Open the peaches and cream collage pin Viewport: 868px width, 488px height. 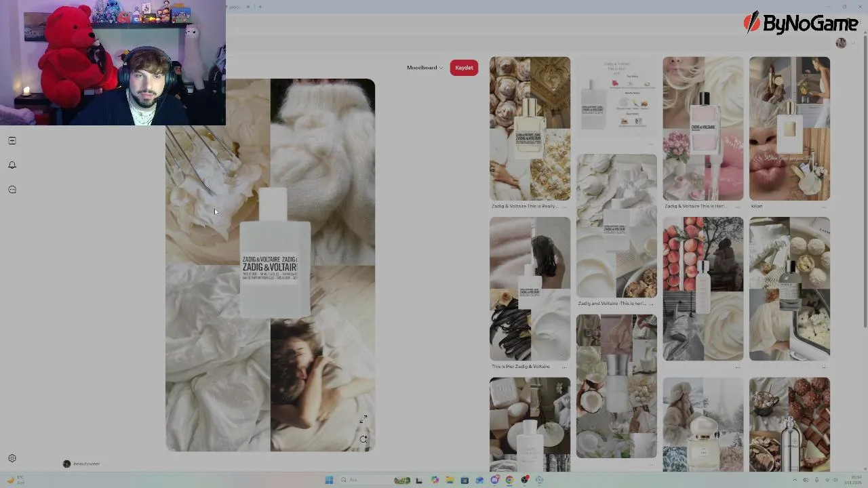703,289
